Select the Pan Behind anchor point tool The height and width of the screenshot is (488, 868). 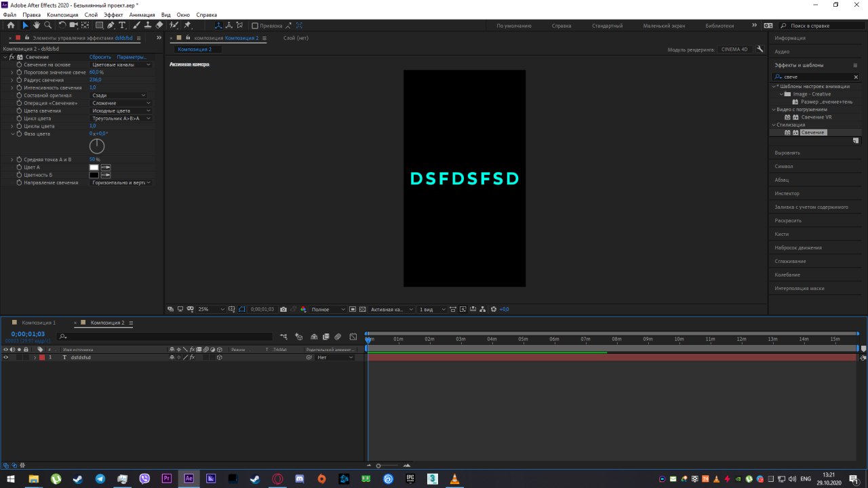(85, 25)
